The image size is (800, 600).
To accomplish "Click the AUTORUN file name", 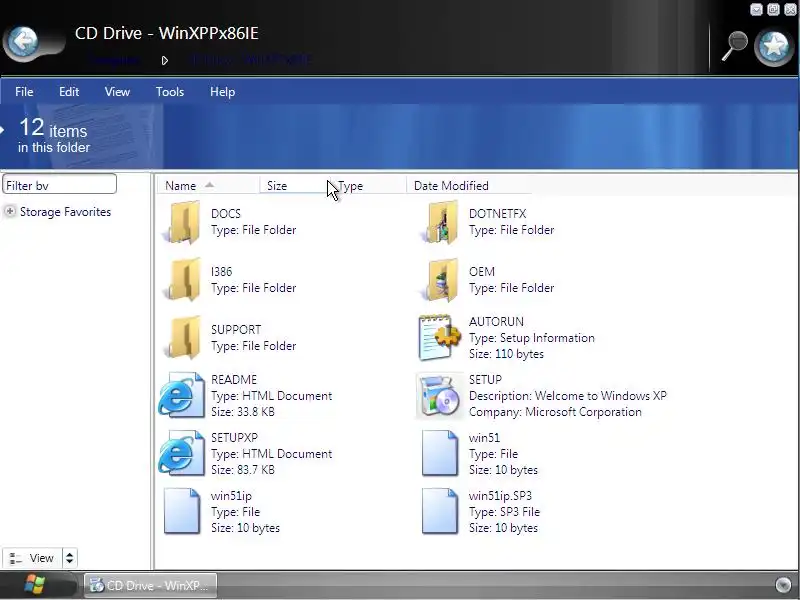I will [x=496, y=321].
